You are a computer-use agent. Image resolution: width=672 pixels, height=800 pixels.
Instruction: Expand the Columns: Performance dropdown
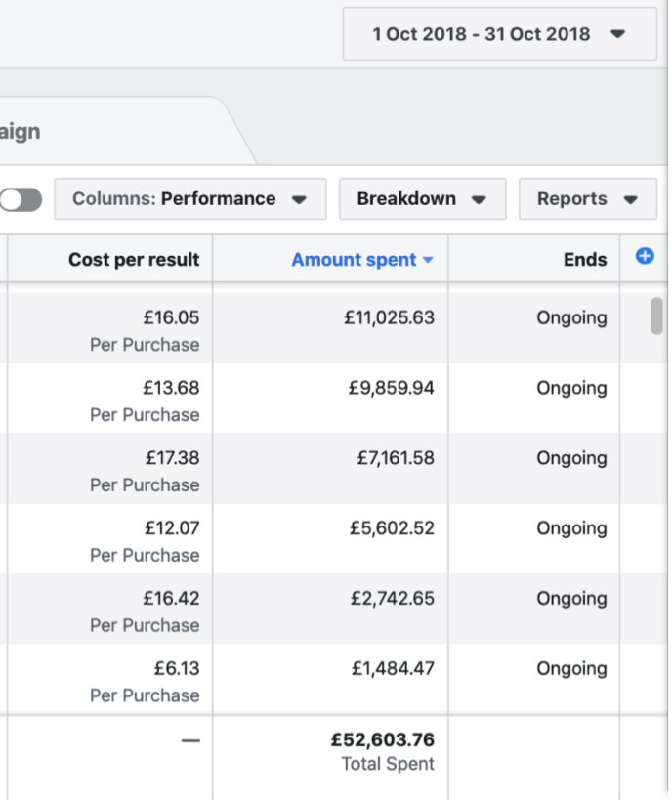click(x=189, y=199)
